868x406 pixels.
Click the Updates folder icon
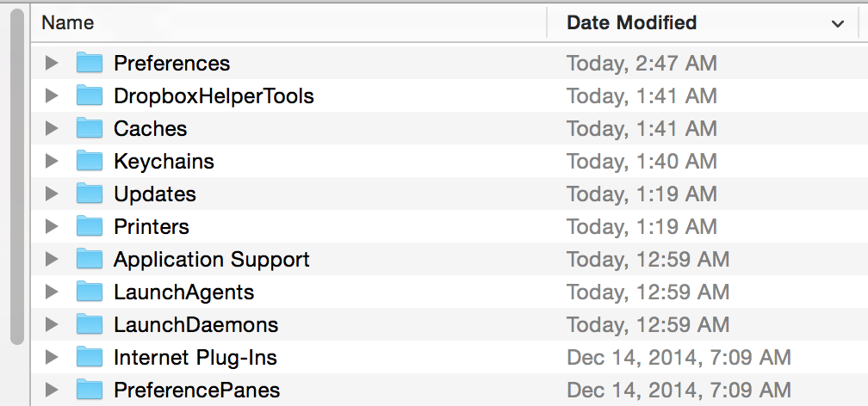pyautogui.click(x=90, y=194)
